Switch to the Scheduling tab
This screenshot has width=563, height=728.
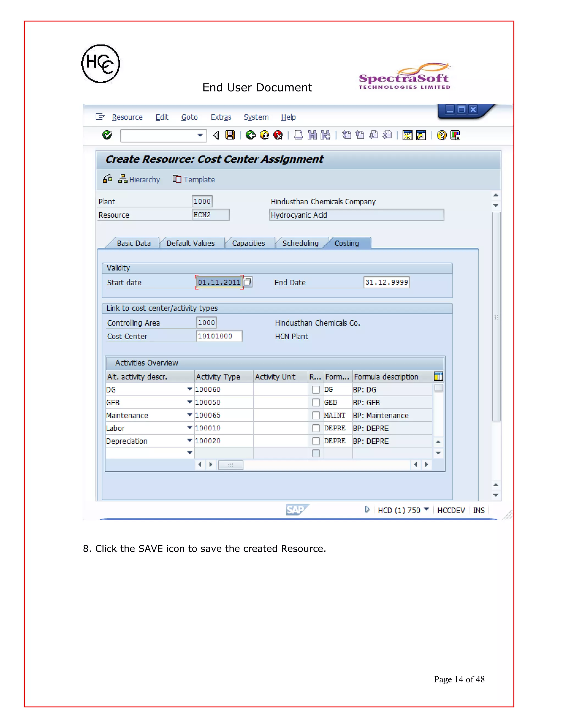tap(300, 243)
